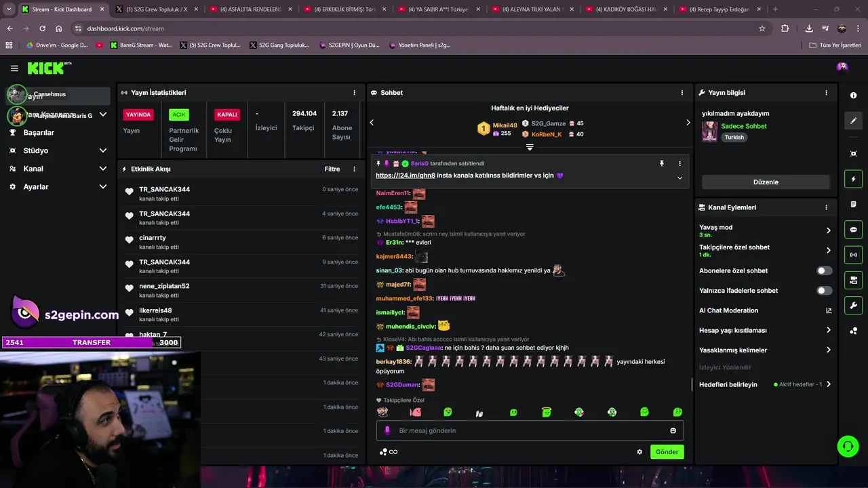Image resolution: width=868 pixels, height=488 pixels.
Task: Collapse top gifters handle below leaderboard
Action: click(x=530, y=147)
